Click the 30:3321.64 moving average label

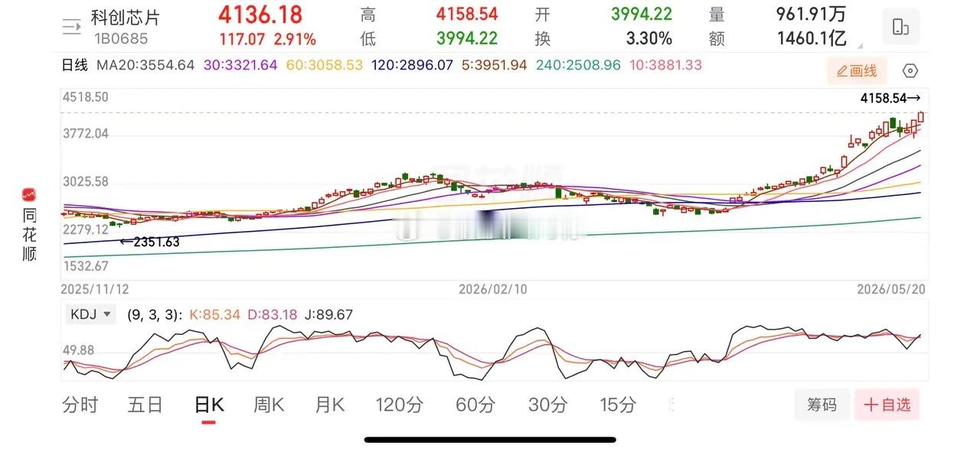pyautogui.click(x=240, y=65)
